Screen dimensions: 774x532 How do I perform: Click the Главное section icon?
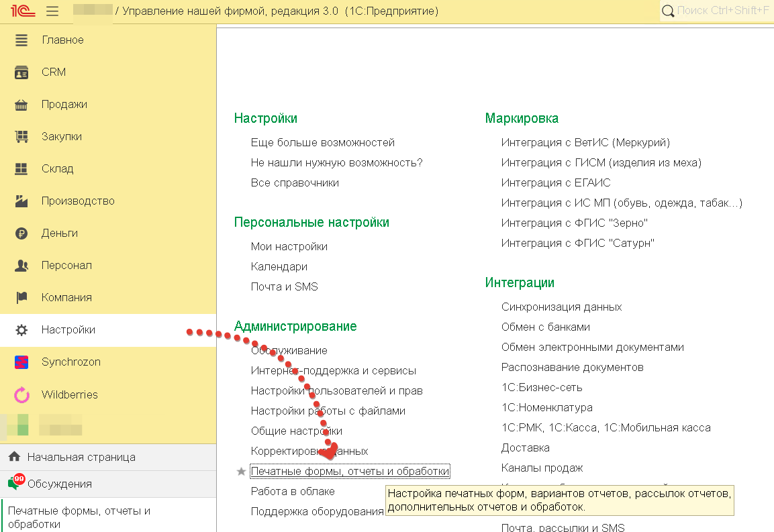point(21,40)
